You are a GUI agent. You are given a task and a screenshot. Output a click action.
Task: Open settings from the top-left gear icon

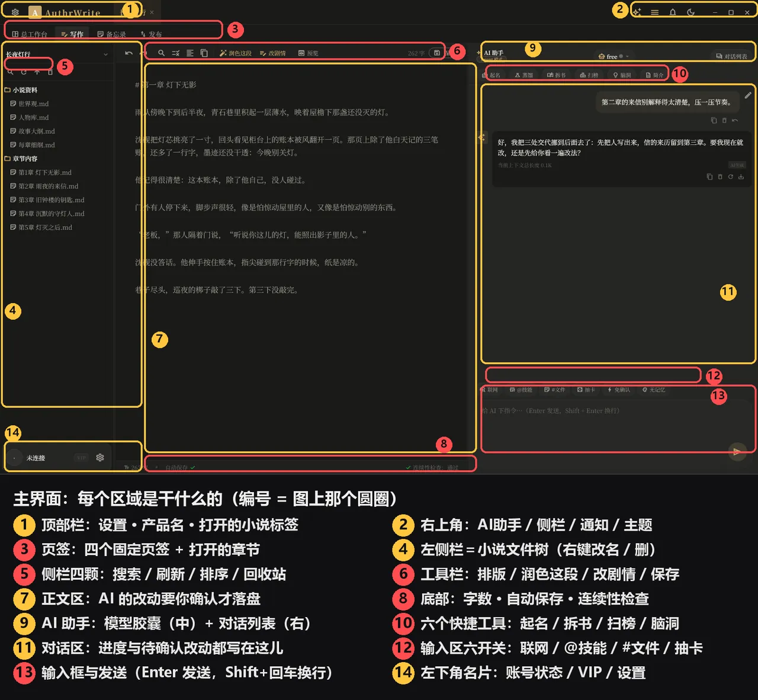(15, 12)
